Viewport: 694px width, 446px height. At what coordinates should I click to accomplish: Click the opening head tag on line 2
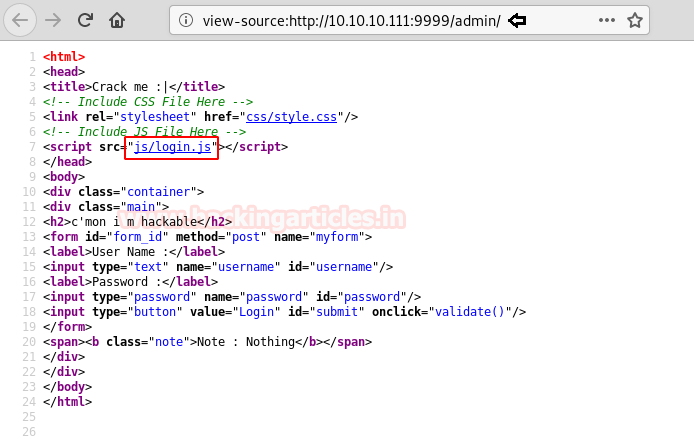coord(64,72)
